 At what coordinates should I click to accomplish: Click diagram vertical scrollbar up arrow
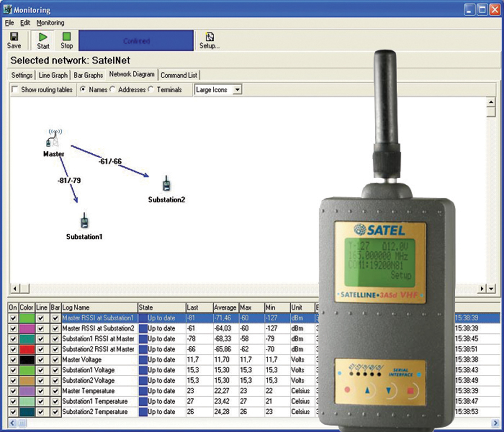point(491,103)
